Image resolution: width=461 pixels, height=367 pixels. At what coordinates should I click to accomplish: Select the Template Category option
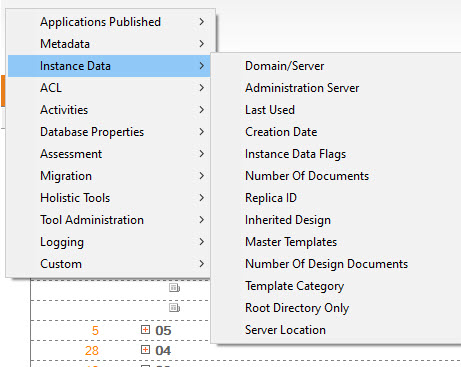point(337,286)
